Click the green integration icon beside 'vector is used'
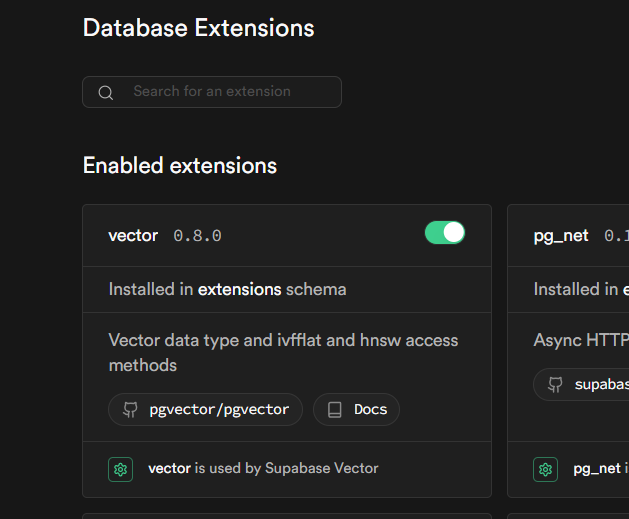Viewport: 629px width, 519px height. pos(121,468)
